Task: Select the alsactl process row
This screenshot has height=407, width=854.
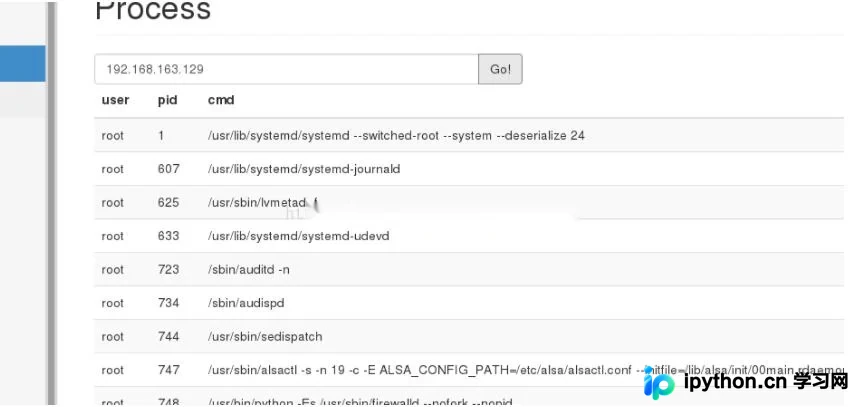Action: click(x=469, y=370)
